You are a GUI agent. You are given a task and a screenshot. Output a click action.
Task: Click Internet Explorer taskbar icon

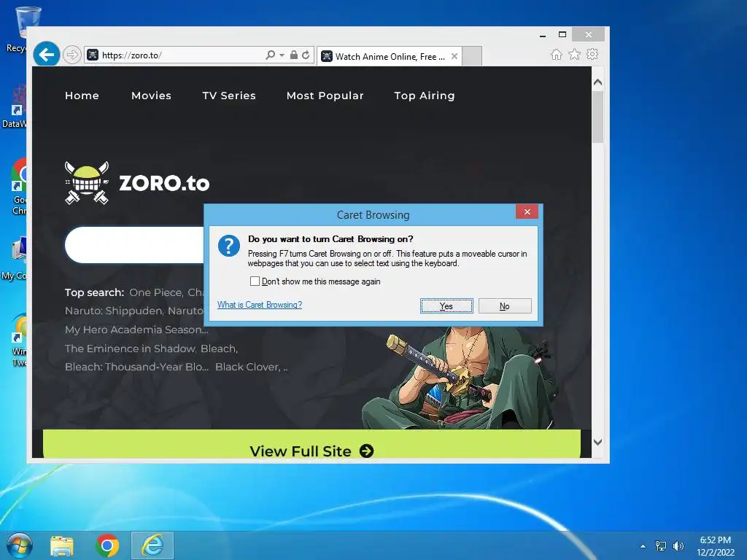pyautogui.click(x=152, y=545)
